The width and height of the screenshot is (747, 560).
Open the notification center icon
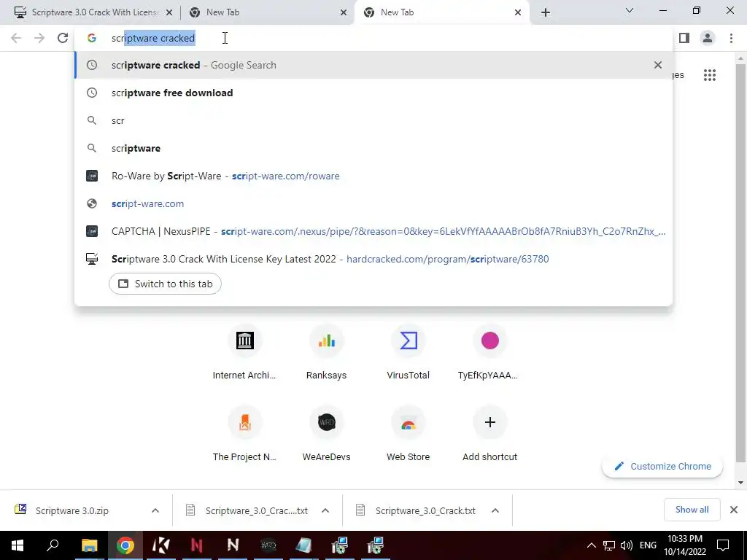(x=723, y=545)
